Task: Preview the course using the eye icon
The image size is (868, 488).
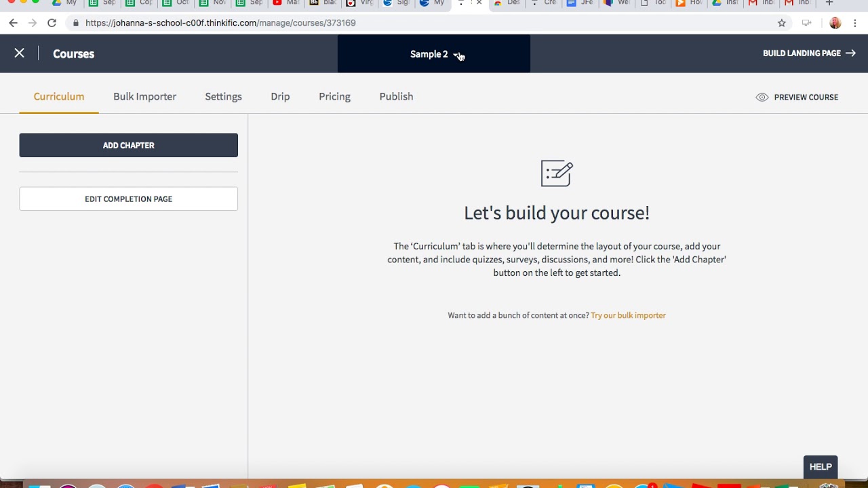Action: (x=762, y=97)
